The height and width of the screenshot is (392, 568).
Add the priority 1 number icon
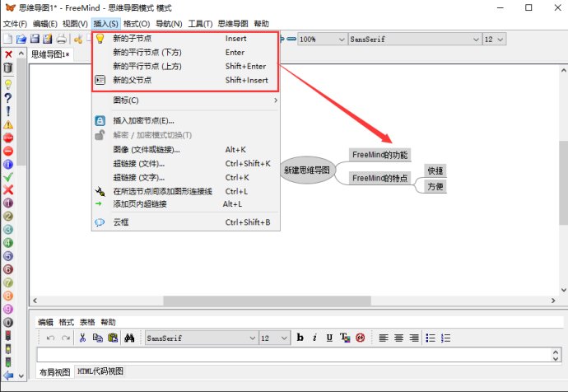[x=8, y=203]
